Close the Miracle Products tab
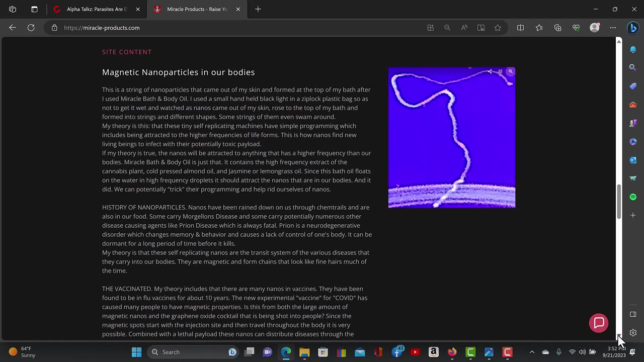The height and width of the screenshot is (362, 644). coord(238,9)
